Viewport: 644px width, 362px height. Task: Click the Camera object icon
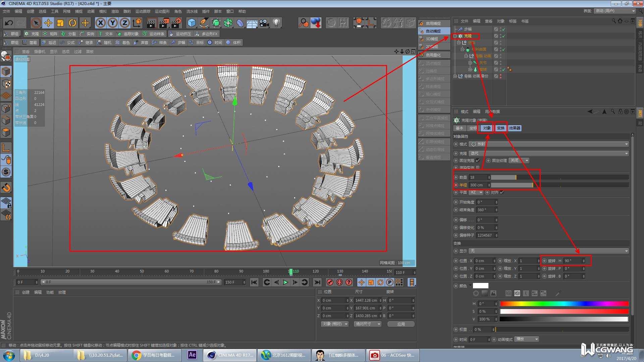264,23
